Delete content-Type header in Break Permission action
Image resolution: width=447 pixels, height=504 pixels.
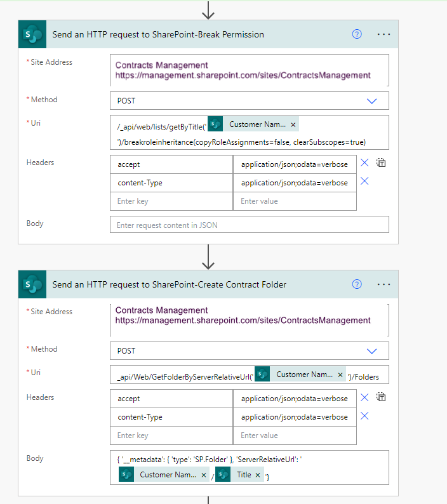[364, 181]
